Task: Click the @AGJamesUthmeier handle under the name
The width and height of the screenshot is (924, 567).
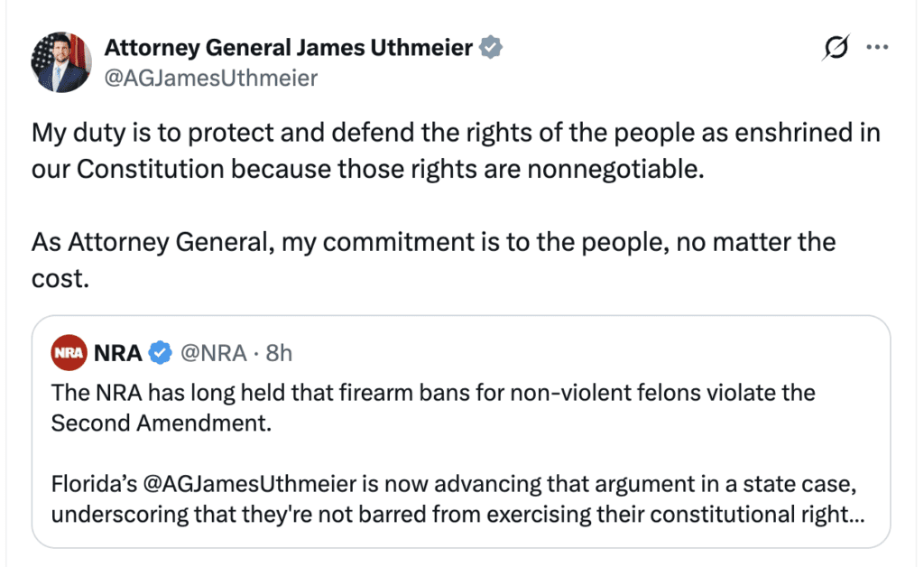Action: [211, 79]
